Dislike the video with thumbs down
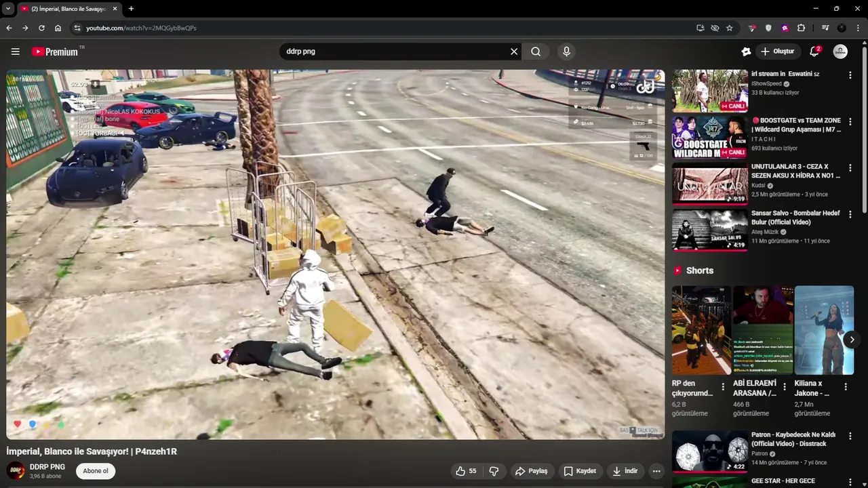Viewport: 868px width, 488px height. [x=494, y=471]
